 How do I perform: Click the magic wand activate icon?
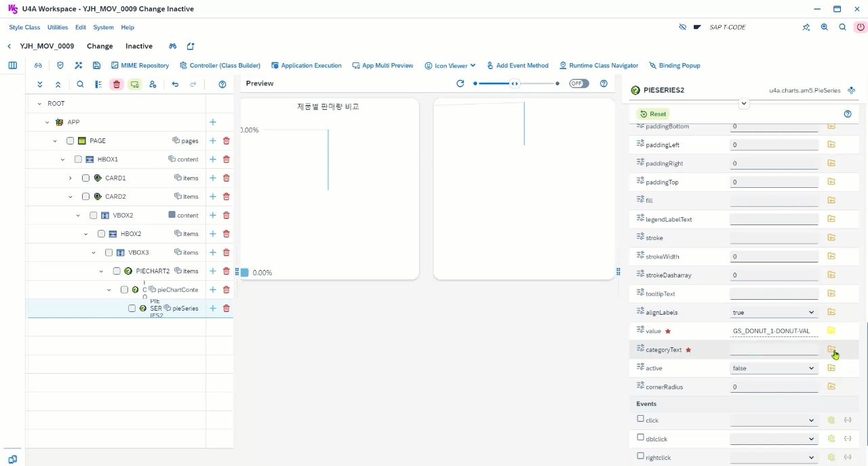pos(78,66)
